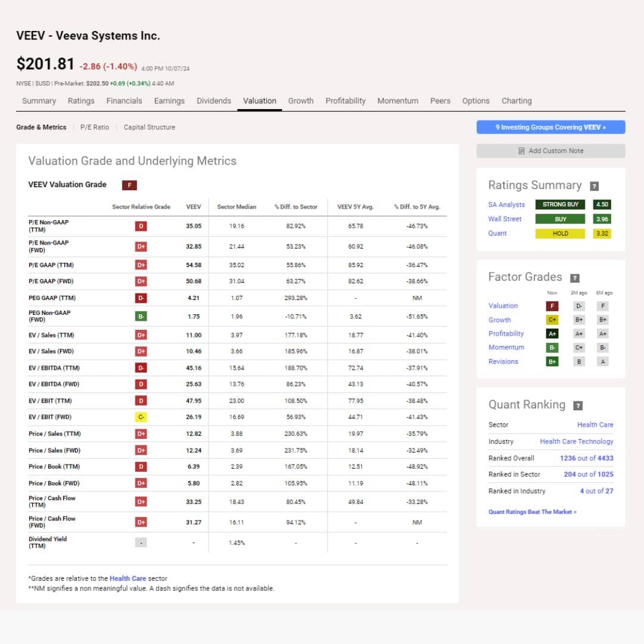Viewport: 644px width, 644px height.
Task: Click the Price / Sales (TTM) metric label
Action: pos(55,434)
